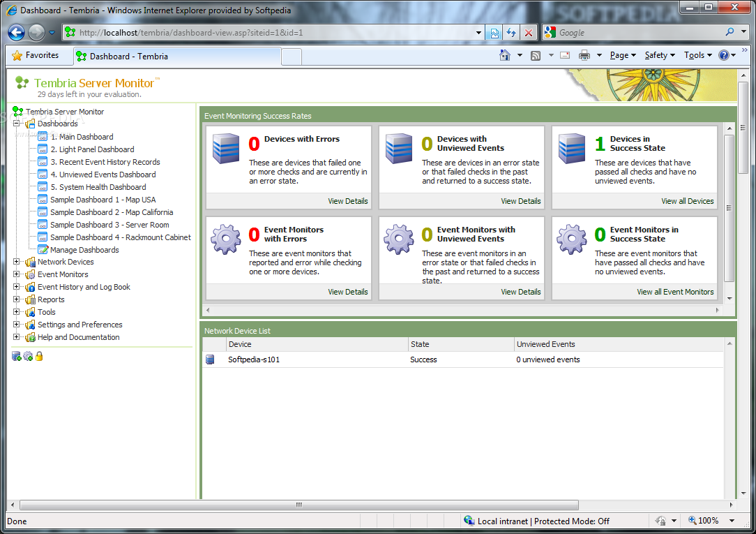This screenshot has width=756, height=534.
Task: Click the success rates panel vertical scrollbar
Action: (729, 207)
